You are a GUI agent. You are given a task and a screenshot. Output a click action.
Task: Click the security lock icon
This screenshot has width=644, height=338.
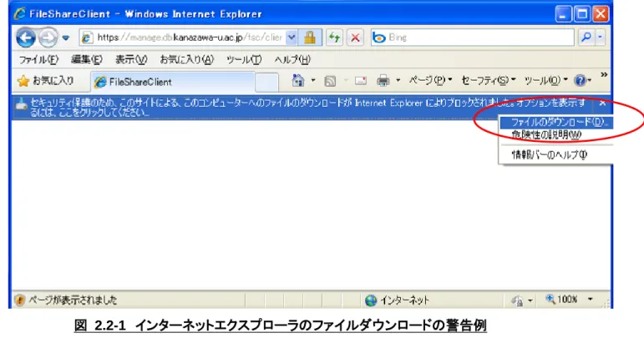click(x=310, y=38)
